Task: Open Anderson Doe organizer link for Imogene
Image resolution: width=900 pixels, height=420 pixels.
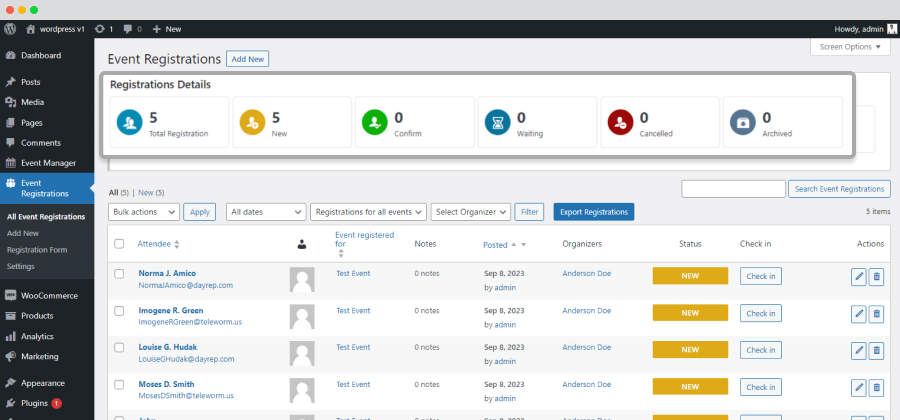Action: point(587,310)
